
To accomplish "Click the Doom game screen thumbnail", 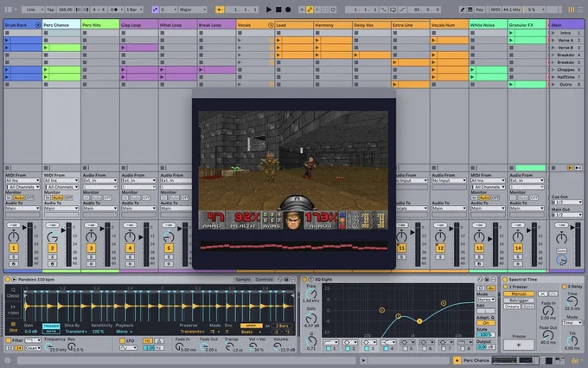I will click(293, 170).
